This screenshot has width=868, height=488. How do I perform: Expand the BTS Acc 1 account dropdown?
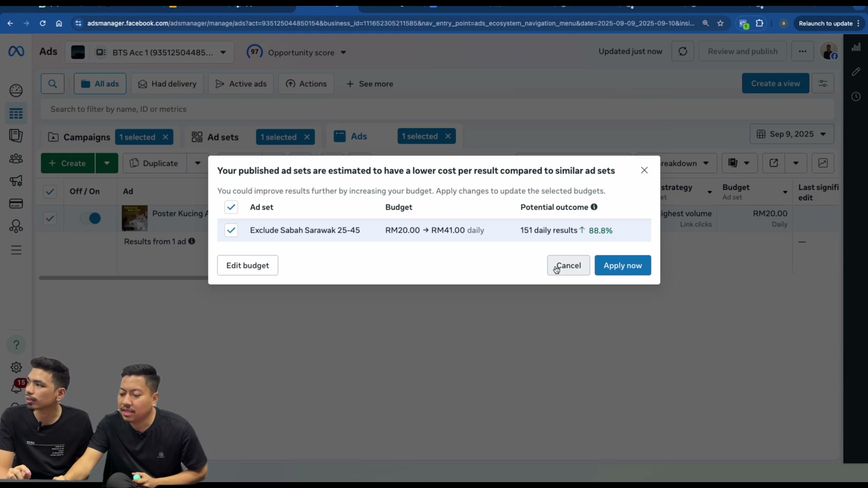[223, 52]
